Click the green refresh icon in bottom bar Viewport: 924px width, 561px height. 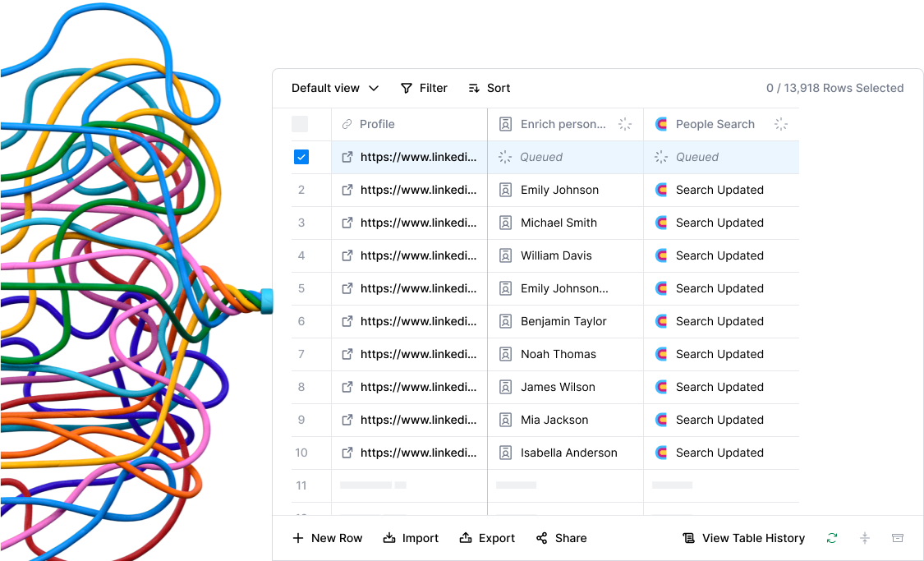[x=831, y=538]
